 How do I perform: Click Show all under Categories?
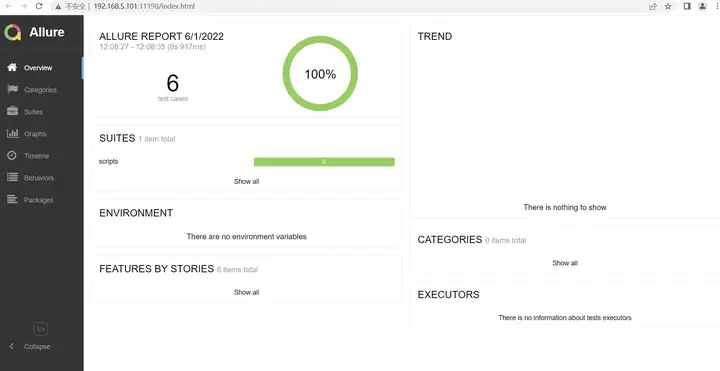[x=565, y=263]
